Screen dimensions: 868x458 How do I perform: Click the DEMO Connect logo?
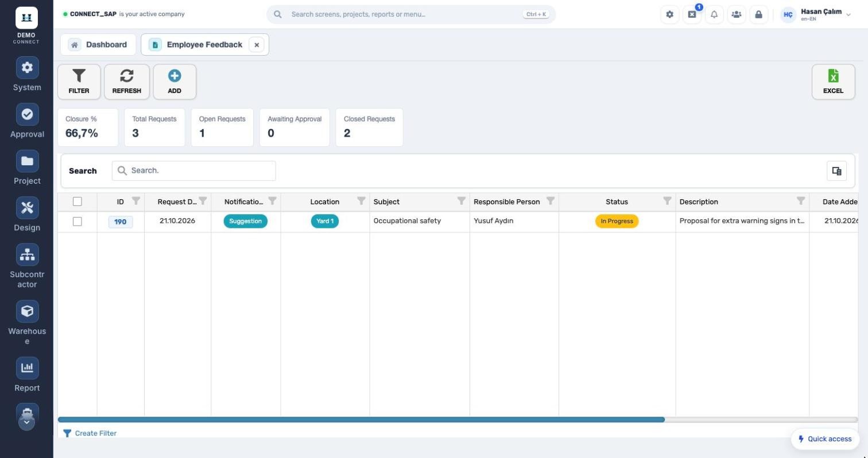pos(26,25)
